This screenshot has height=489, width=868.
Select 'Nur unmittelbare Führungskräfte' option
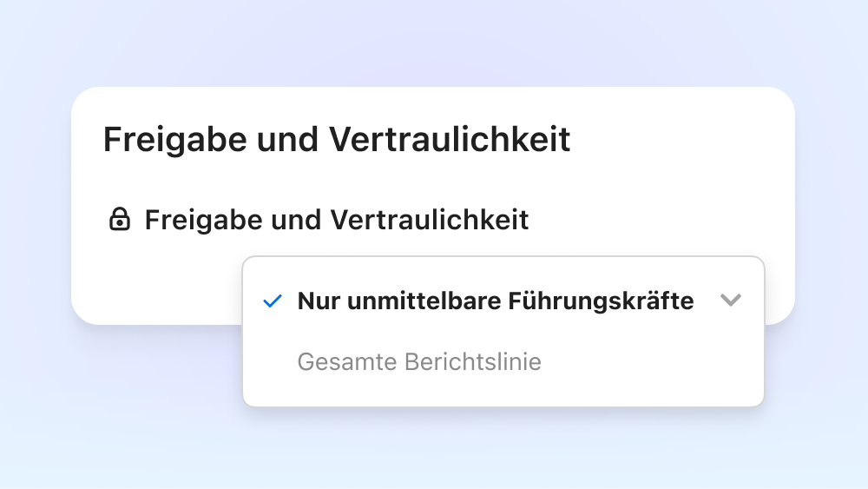[x=503, y=301]
